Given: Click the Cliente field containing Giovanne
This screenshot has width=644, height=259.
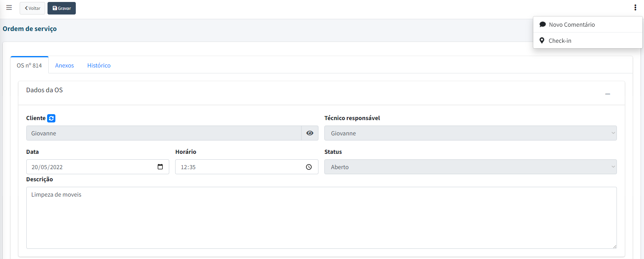Looking at the screenshot, I should coord(163,133).
